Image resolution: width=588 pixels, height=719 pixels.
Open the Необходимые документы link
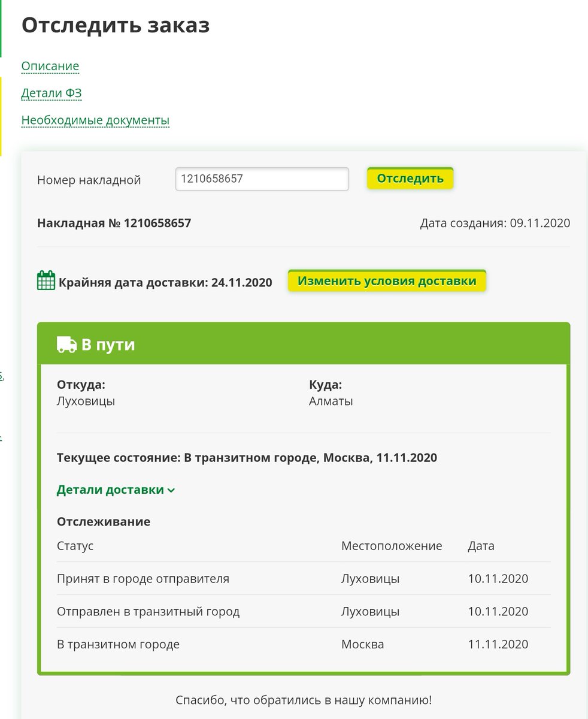(95, 120)
